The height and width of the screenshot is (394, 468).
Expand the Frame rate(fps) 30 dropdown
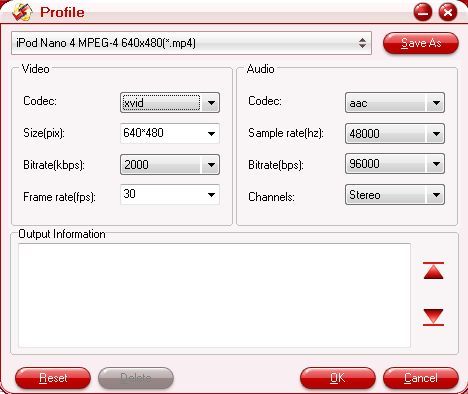click(x=170, y=194)
